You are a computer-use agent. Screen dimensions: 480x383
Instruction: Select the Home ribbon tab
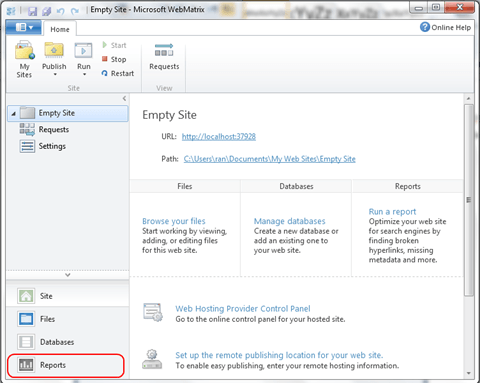(60, 29)
